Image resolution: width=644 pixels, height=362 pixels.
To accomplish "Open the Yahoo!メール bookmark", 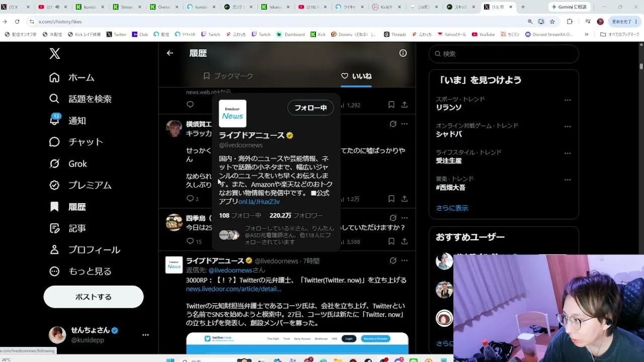I will pos(452,35).
